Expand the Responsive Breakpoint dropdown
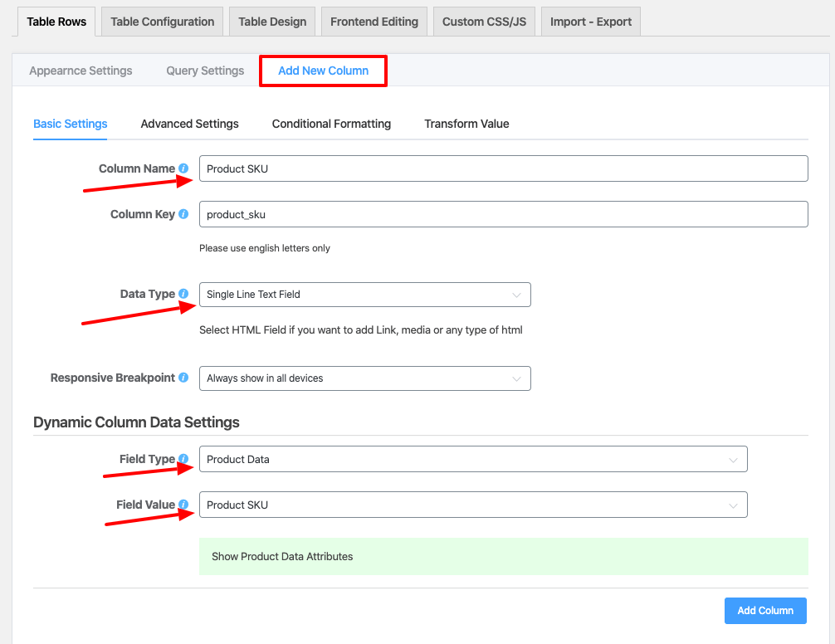 coord(364,378)
